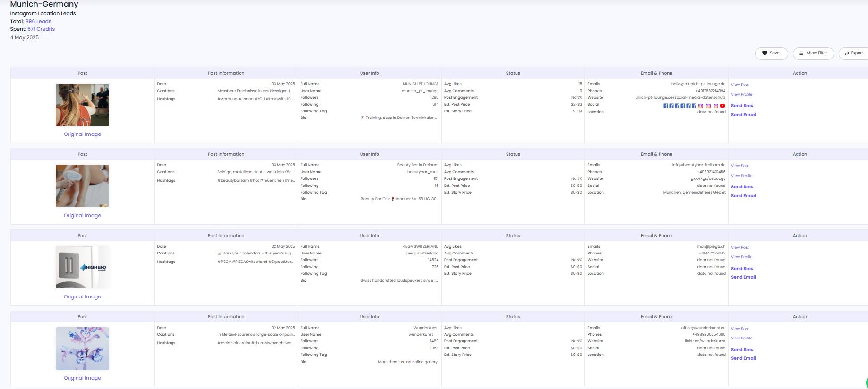View Profile of PIEGA SWITZERLAND
Screen dimensions: 868x389
point(741,257)
